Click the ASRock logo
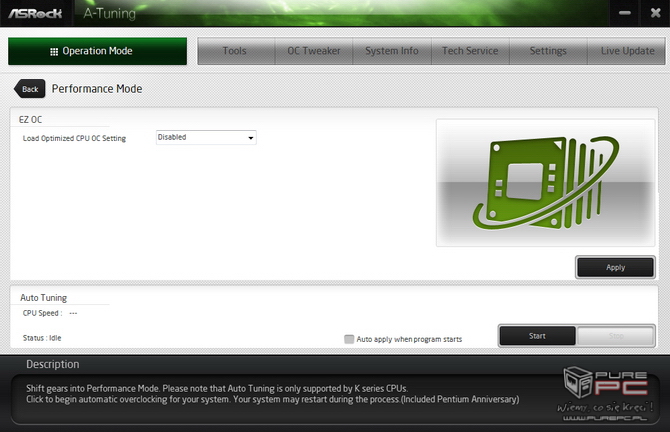This screenshot has width=670, height=432. click(35, 13)
